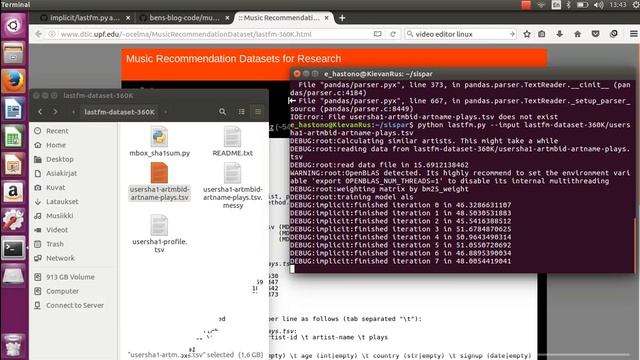Image resolution: width=640 pixels, height=360 pixels.
Task: Select the Music Recommendation browser tab
Action: 278,18
